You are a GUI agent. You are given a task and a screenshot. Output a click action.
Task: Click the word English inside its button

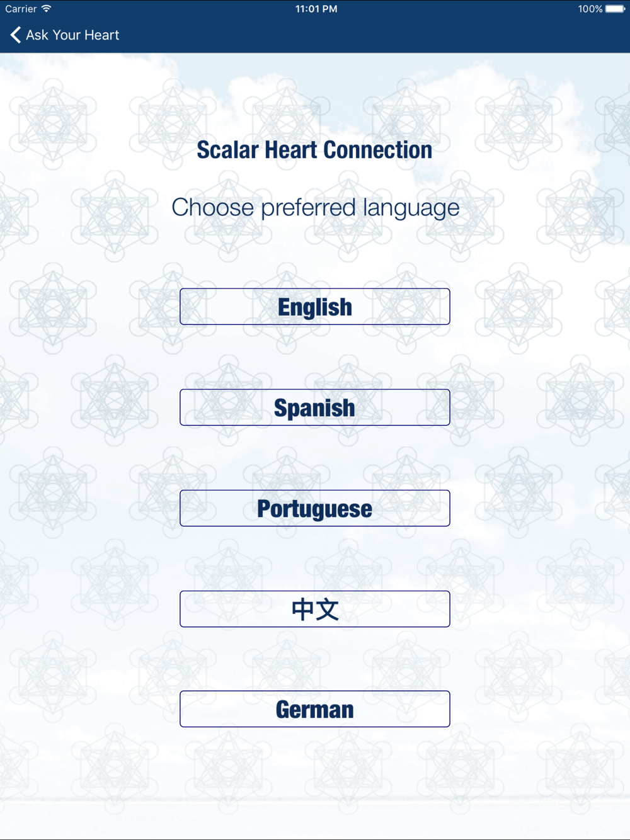315,307
